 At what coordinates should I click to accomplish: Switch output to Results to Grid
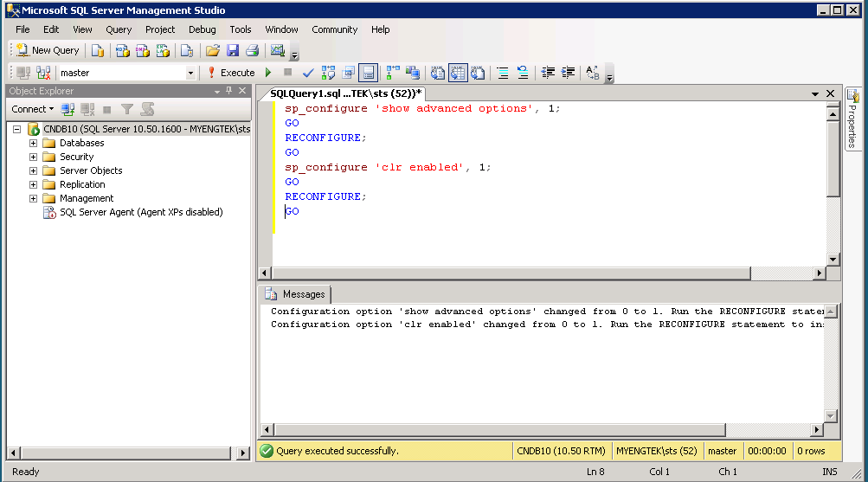tap(458, 73)
